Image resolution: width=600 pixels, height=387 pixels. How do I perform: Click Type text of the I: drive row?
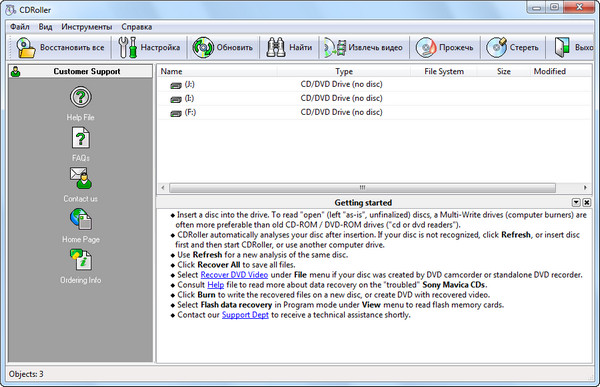tap(341, 98)
